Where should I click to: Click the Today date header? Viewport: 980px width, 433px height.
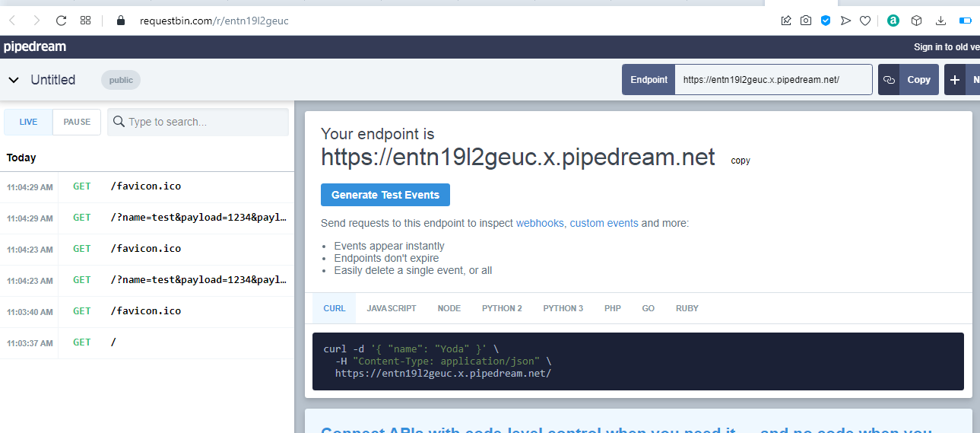[21, 158]
